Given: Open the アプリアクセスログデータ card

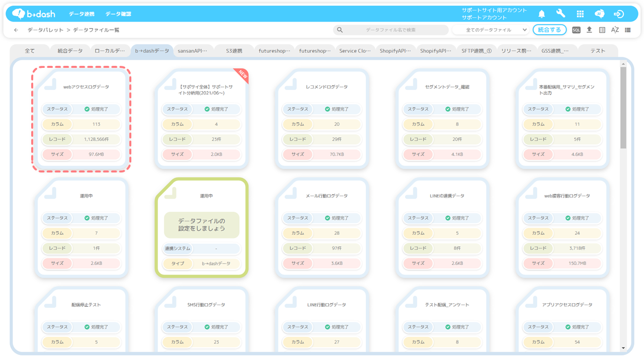Looking at the screenshot, I should tap(563, 320).
